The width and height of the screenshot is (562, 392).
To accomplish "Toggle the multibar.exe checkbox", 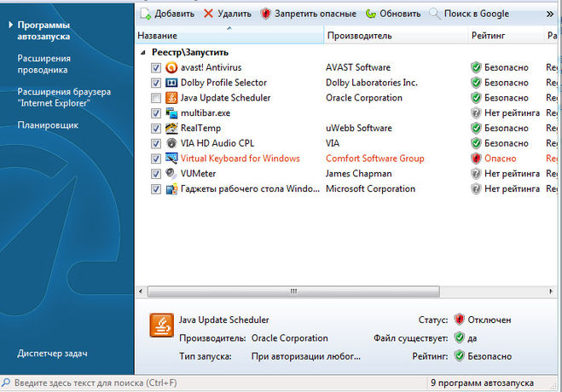I will (x=156, y=113).
